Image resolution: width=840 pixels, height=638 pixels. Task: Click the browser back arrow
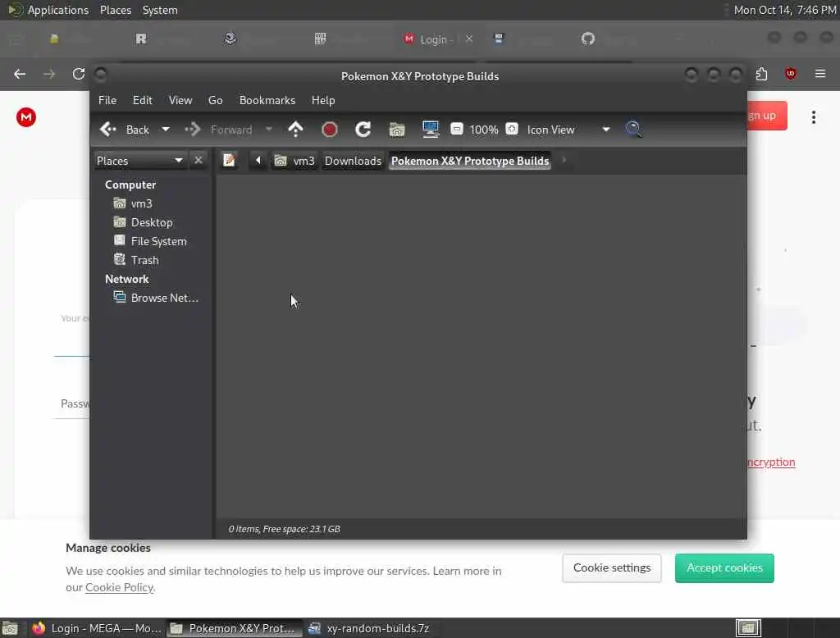(x=20, y=74)
